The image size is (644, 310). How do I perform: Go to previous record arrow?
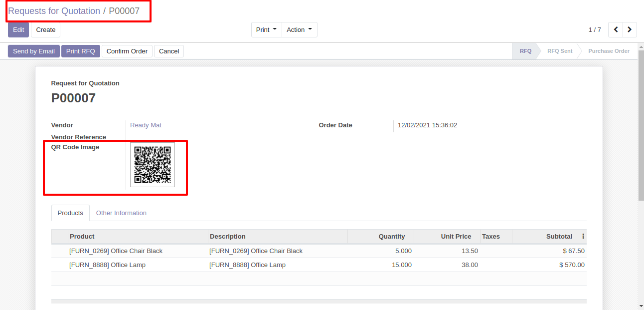pos(616,30)
